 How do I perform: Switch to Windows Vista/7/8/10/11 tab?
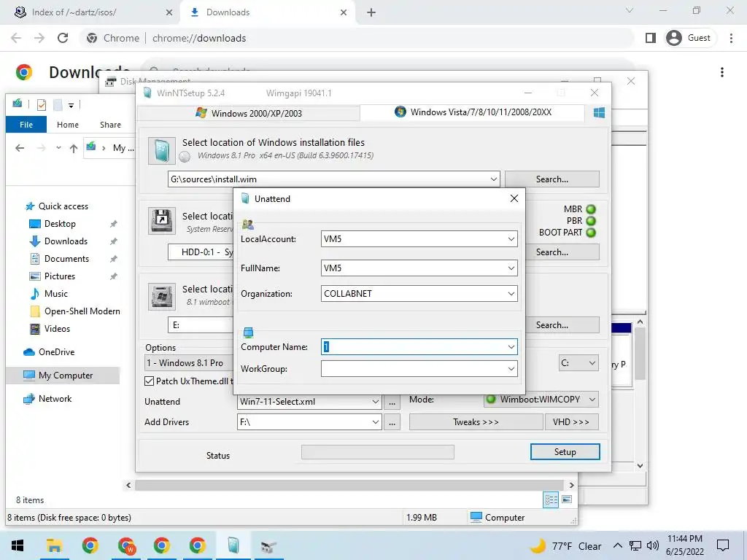473,112
